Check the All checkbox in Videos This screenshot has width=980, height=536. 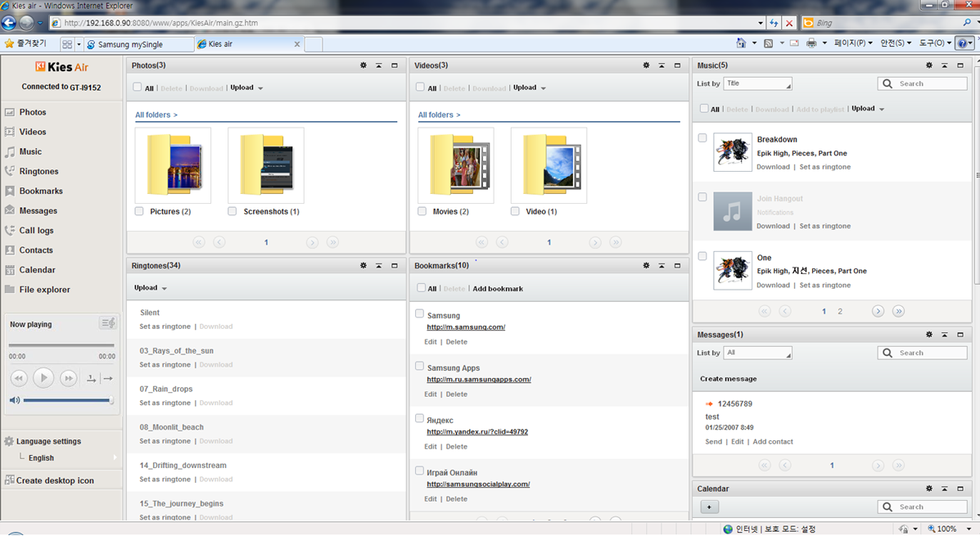point(420,88)
